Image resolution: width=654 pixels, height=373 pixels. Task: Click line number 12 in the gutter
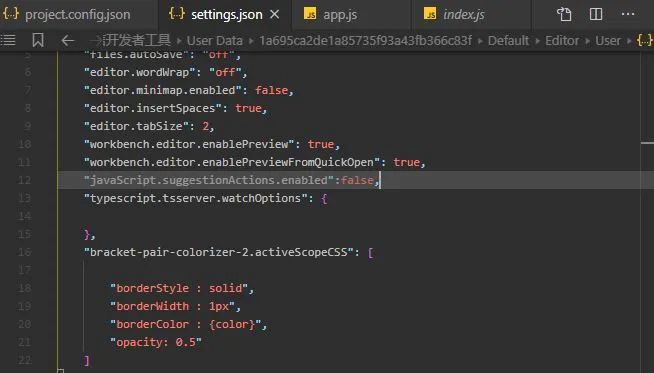click(25, 180)
